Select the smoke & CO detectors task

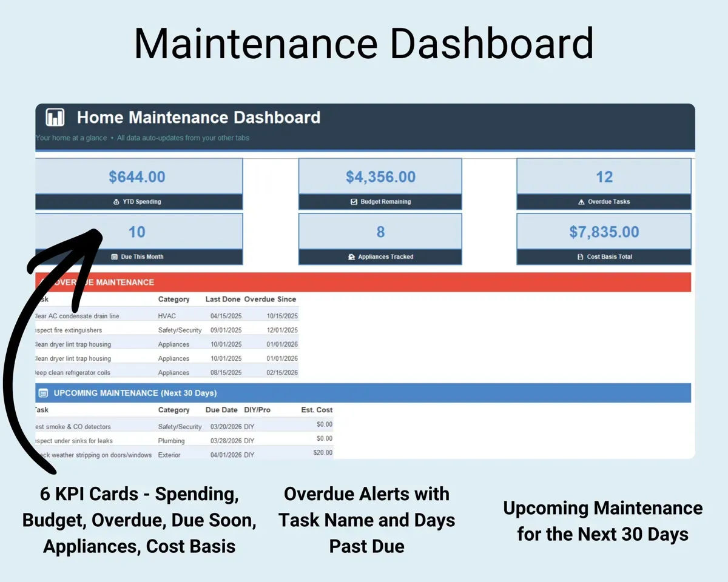click(x=73, y=427)
